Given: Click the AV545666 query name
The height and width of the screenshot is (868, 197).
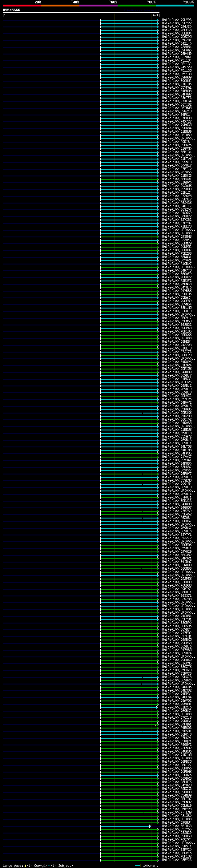Looking at the screenshot, I should pyautogui.click(x=11, y=10).
